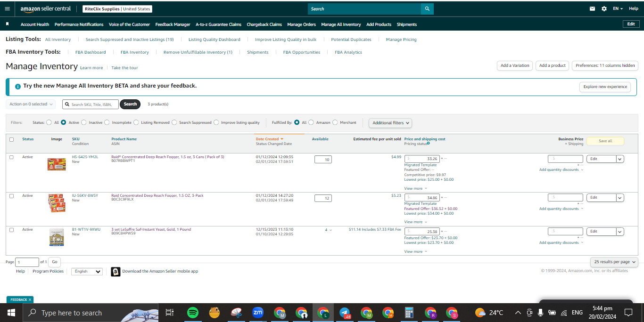Switch to Chrome profile S on taskbar
644x322 pixels.
tap(452, 313)
